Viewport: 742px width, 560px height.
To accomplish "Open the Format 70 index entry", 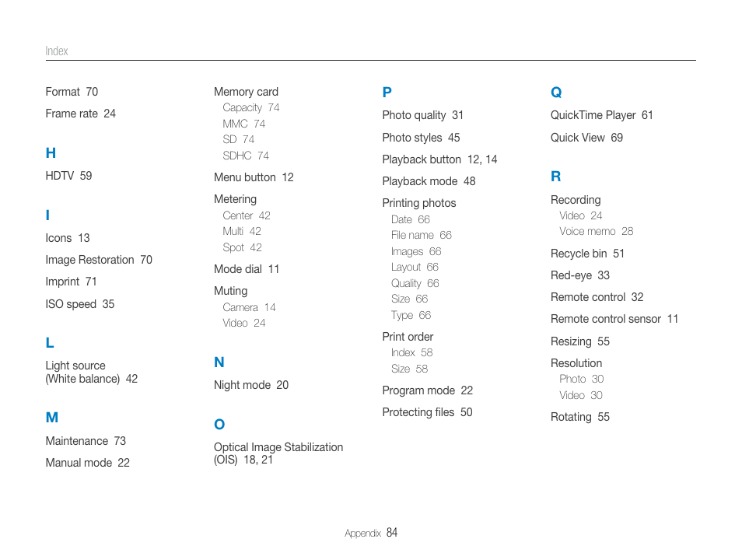I will [x=72, y=92].
